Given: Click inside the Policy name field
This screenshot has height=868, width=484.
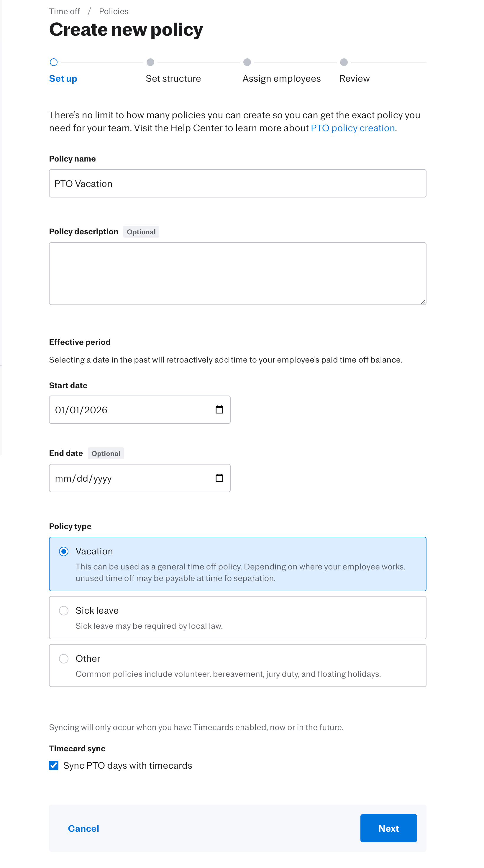Looking at the screenshot, I should point(237,183).
